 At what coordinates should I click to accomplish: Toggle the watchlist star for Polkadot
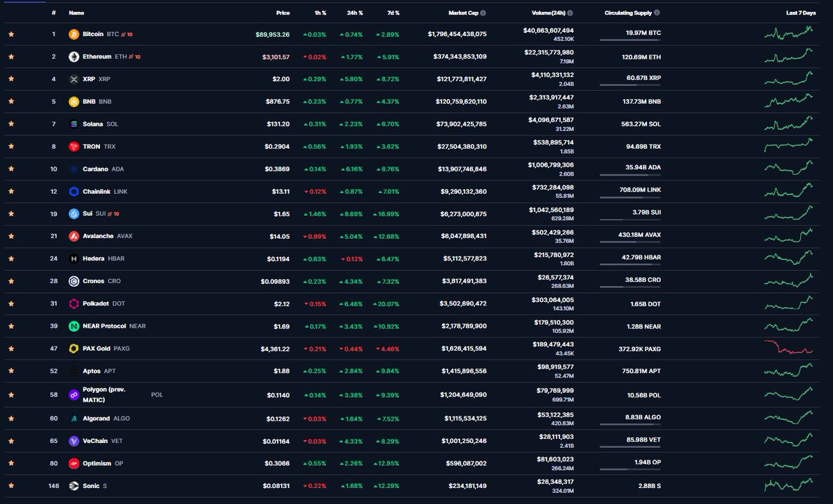(11, 303)
